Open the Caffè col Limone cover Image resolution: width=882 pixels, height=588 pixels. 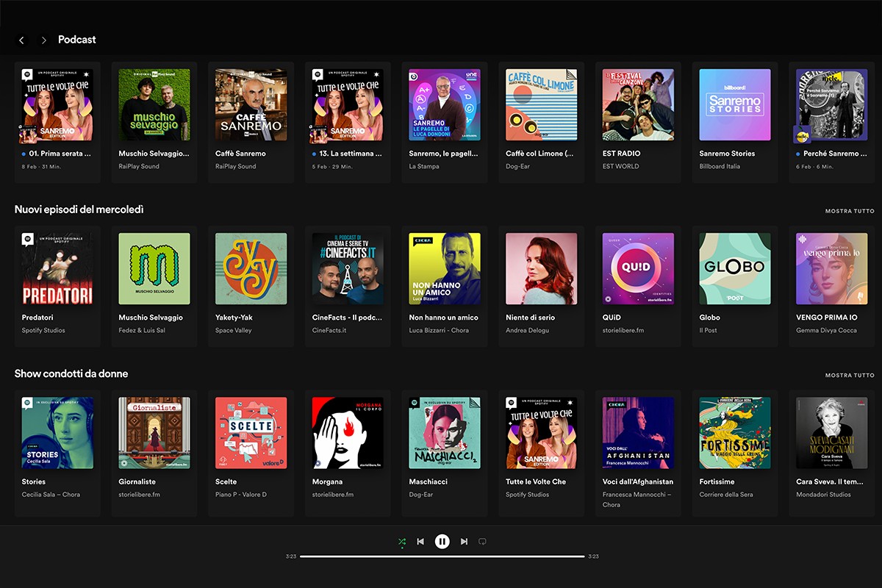[x=542, y=104]
